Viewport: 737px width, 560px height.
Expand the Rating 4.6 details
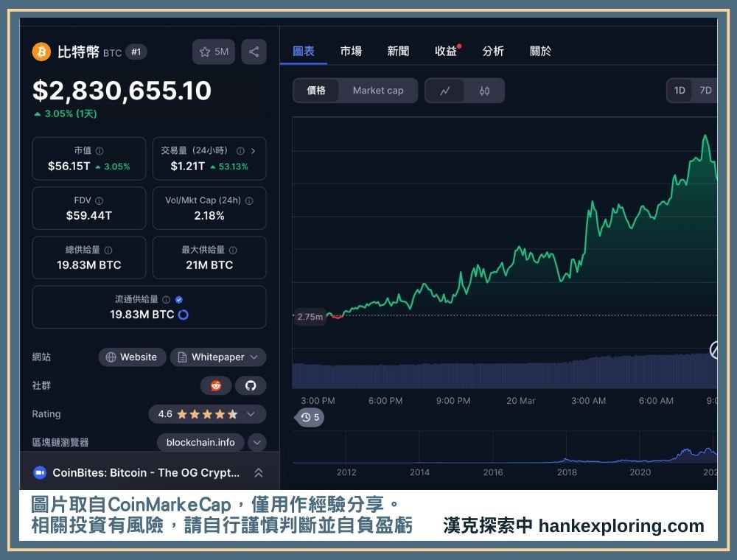click(x=207, y=414)
